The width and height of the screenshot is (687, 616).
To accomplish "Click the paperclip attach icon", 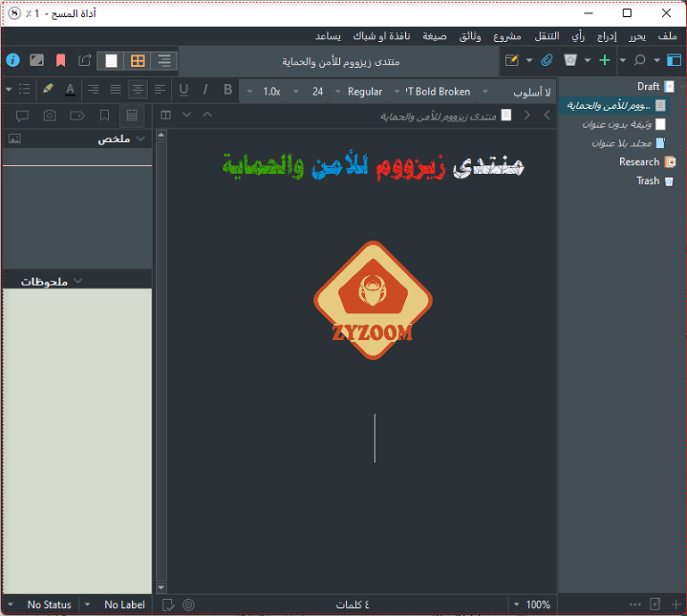I will point(547,60).
